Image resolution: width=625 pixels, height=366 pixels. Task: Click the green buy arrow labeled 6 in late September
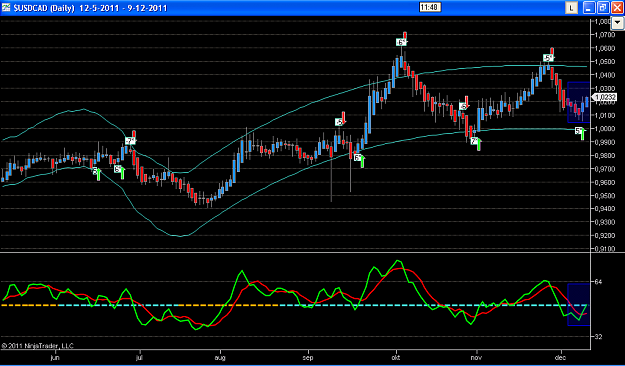[x=362, y=162]
